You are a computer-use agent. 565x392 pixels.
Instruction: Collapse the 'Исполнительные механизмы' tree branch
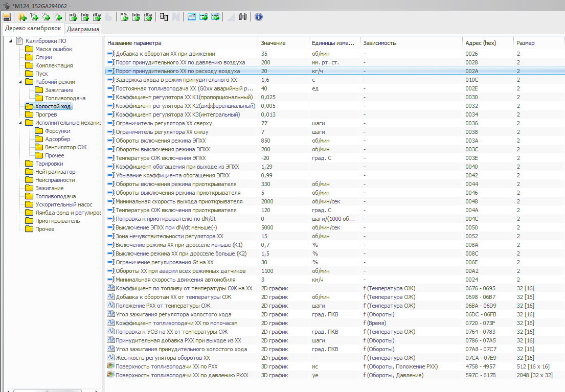(x=20, y=123)
